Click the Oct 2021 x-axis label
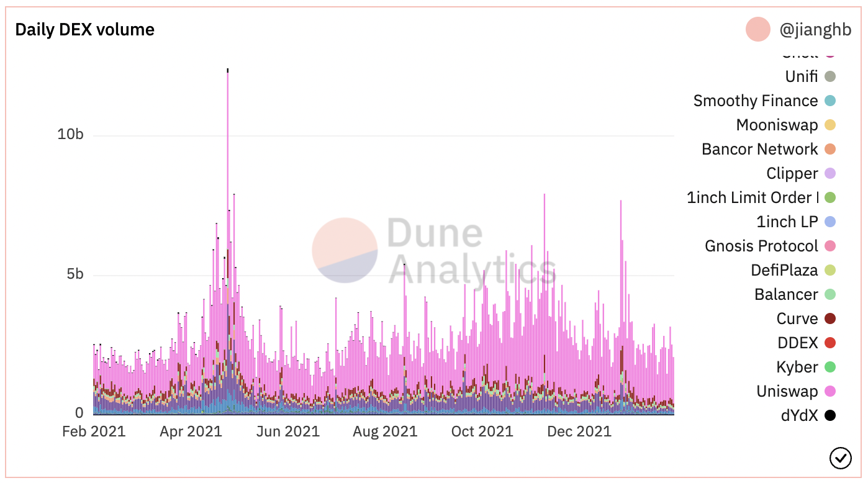 (482, 431)
